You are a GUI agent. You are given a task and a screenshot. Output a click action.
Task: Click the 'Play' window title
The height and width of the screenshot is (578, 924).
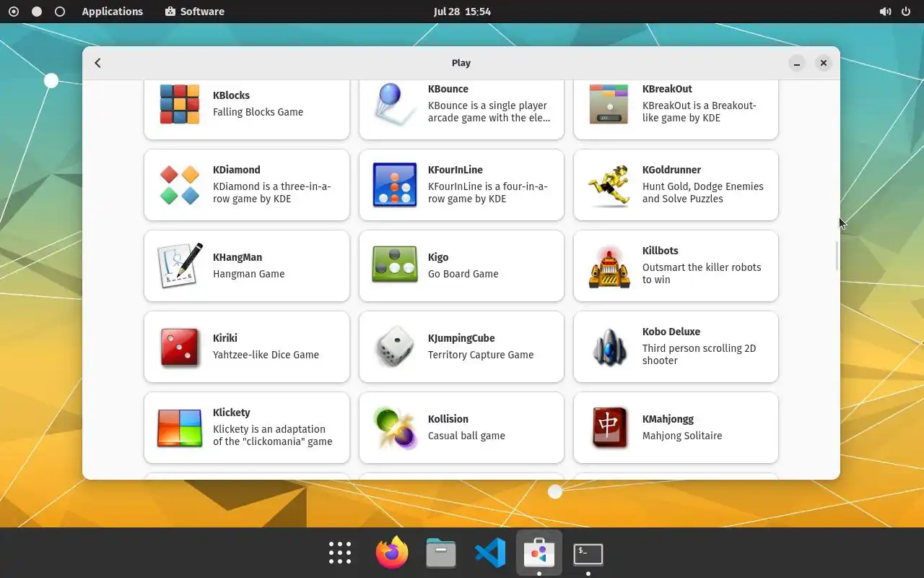(x=461, y=63)
